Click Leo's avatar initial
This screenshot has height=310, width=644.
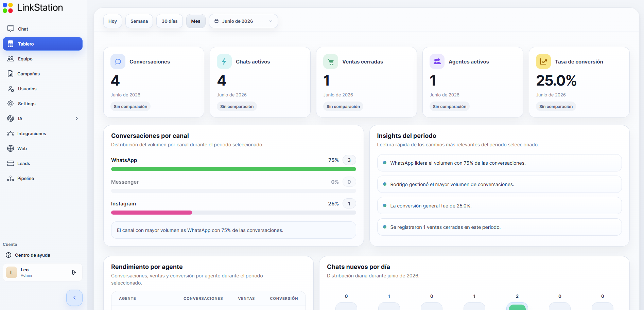tap(12, 272)
